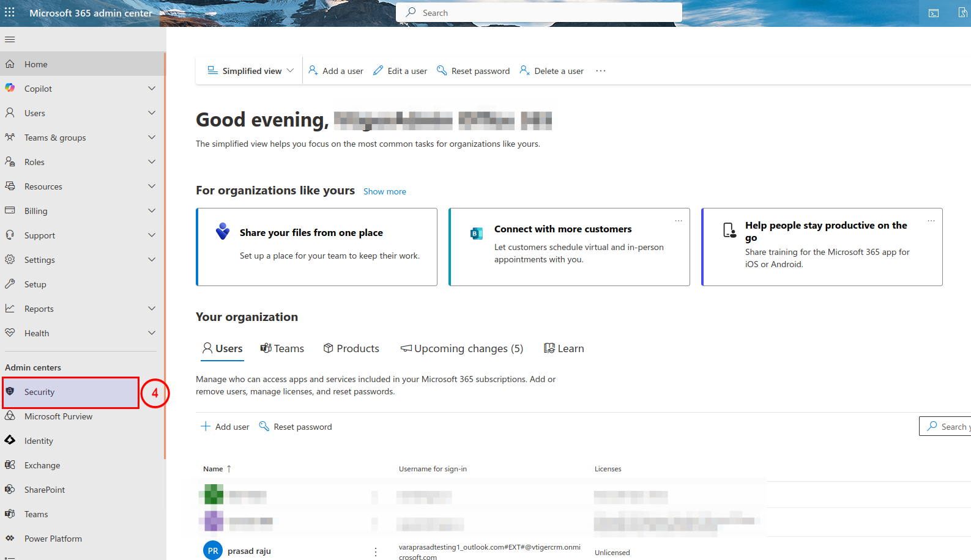The image size is (971, 560).
Task: Click the Reports chart icon
Action: click(x=10, y=308)
